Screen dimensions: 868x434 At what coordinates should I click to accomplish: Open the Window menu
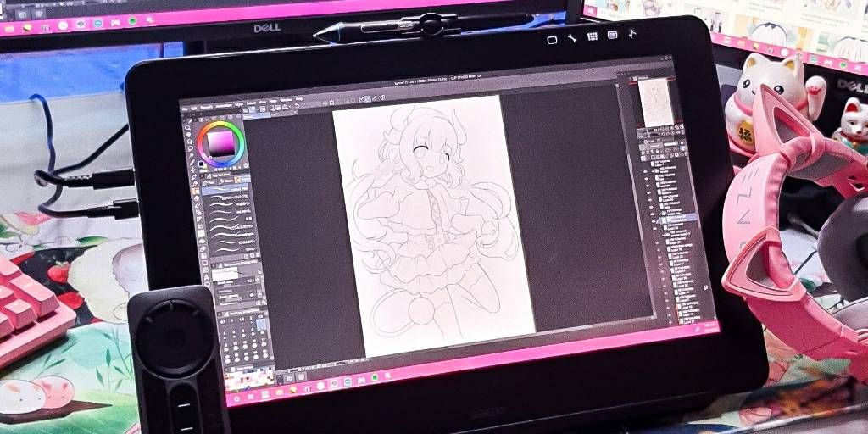tap(287, 100)
